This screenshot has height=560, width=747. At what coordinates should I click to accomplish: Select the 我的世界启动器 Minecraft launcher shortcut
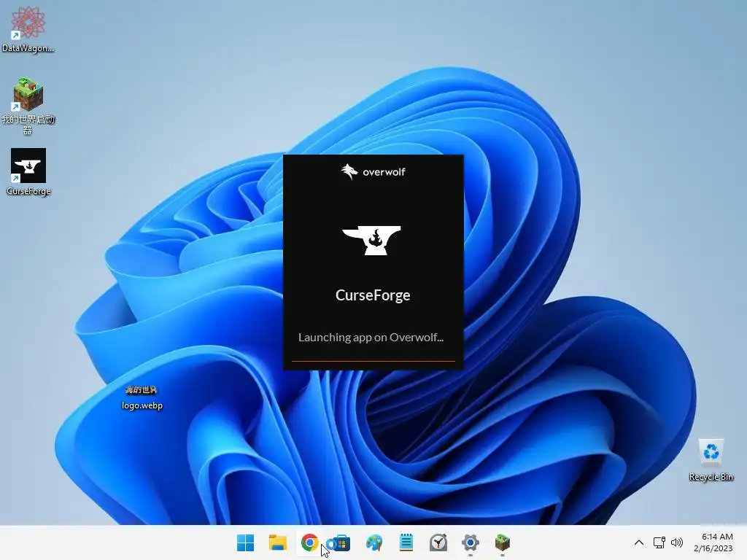(28, 106)
